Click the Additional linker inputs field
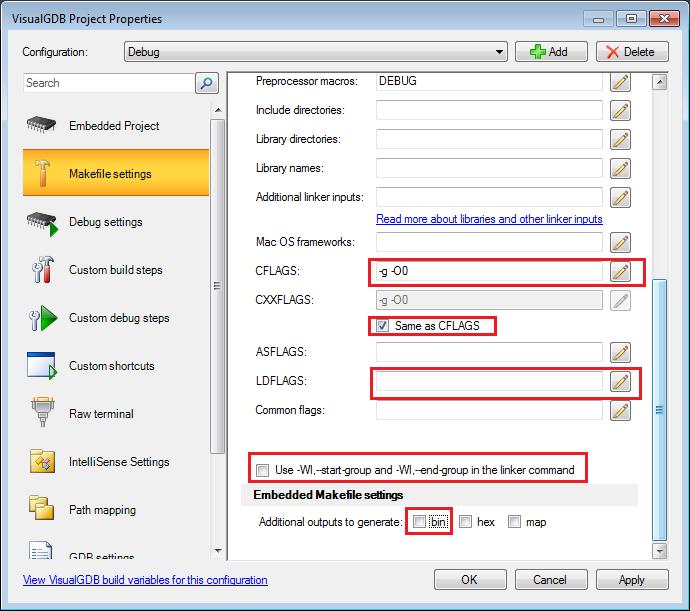 [x=489, y=197]
